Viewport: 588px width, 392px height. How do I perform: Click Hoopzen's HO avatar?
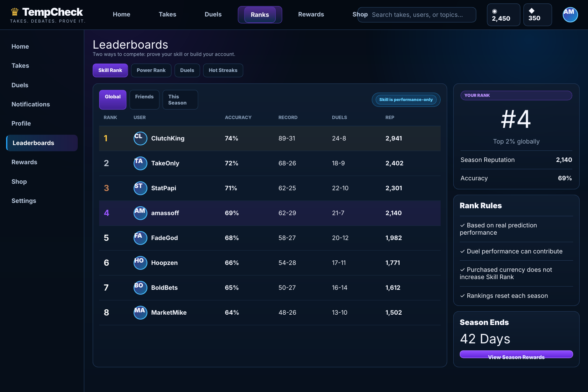point(140,263)
